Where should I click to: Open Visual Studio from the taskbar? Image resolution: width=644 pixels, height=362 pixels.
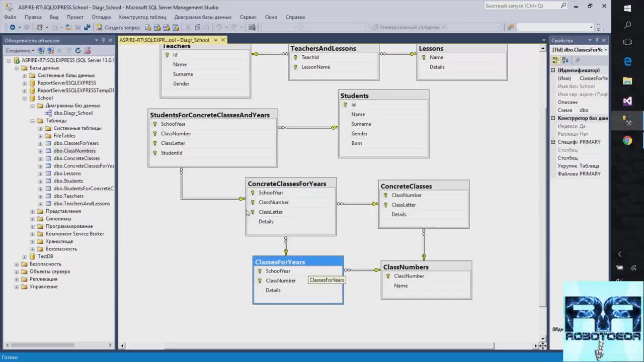pos(627,101)
